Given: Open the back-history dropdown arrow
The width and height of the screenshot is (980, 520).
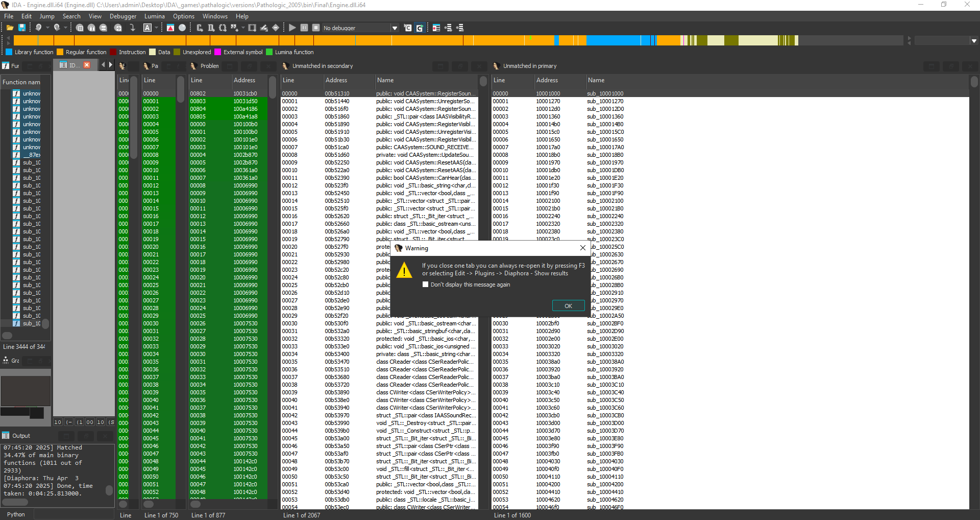Looking at the screenshot, I should tap(47, 28).
